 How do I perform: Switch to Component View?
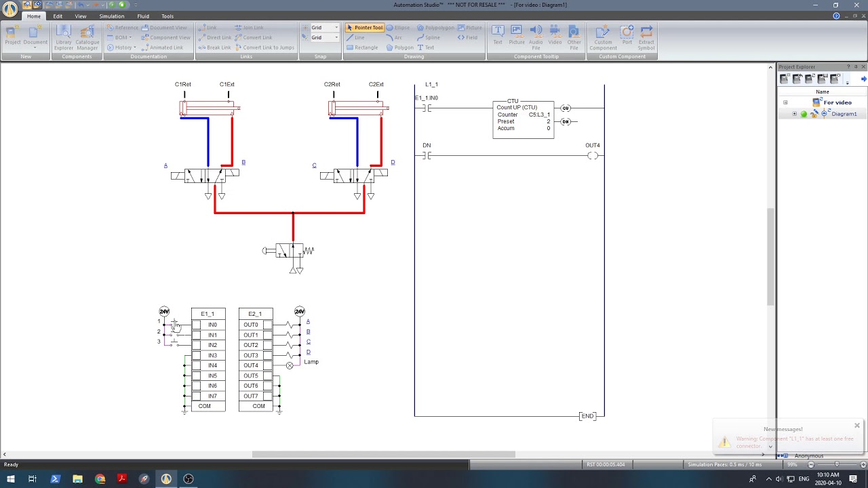click(x=165, y=38)
